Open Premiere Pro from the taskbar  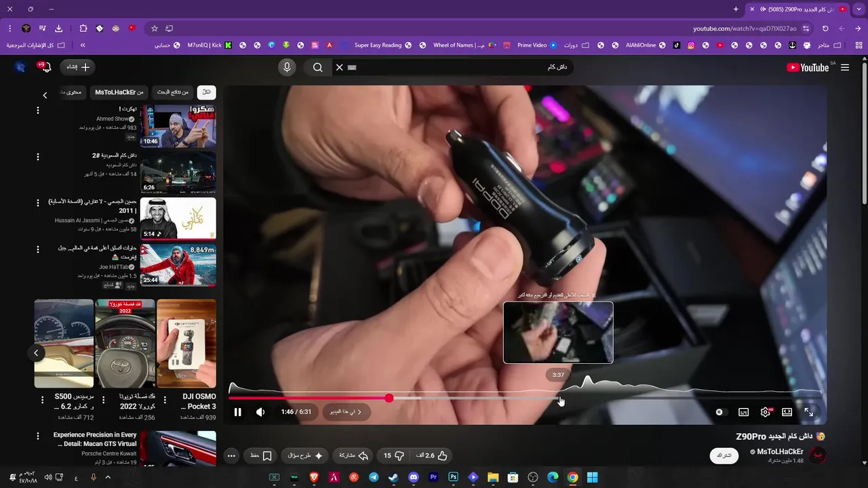433,477
